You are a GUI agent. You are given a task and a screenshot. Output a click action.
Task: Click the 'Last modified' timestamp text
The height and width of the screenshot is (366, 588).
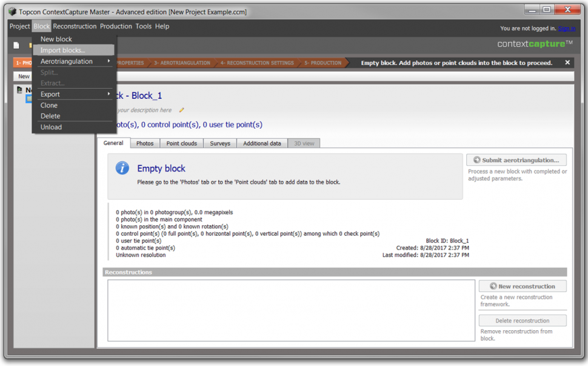coord(426,256)
